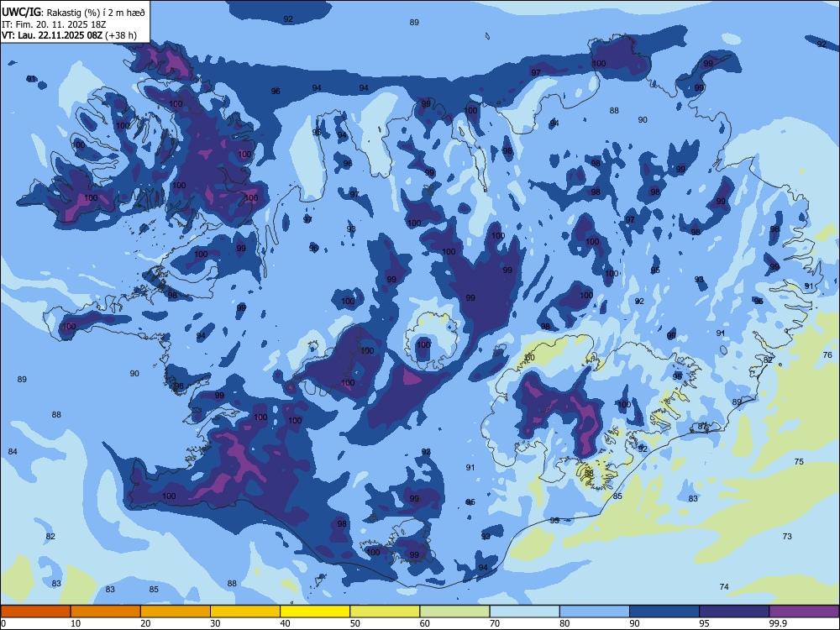Click the 60–70 light green legend swatch
The height and width of the screenshot is (630, 840).
(x=454, y=612)
